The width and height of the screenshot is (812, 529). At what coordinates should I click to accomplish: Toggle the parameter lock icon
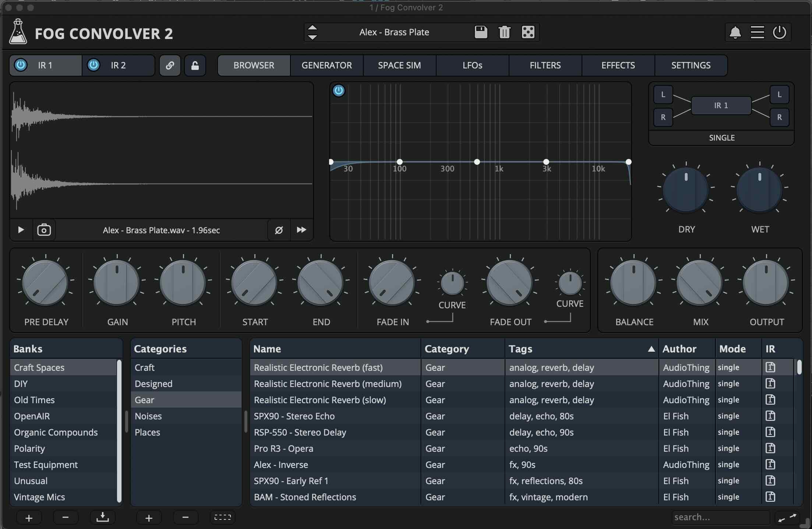[195, 65]
